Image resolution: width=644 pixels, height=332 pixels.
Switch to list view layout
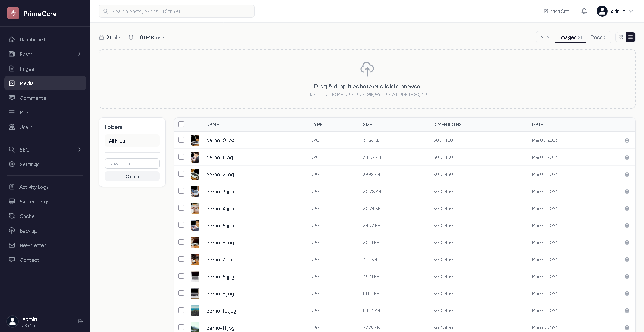630,37
